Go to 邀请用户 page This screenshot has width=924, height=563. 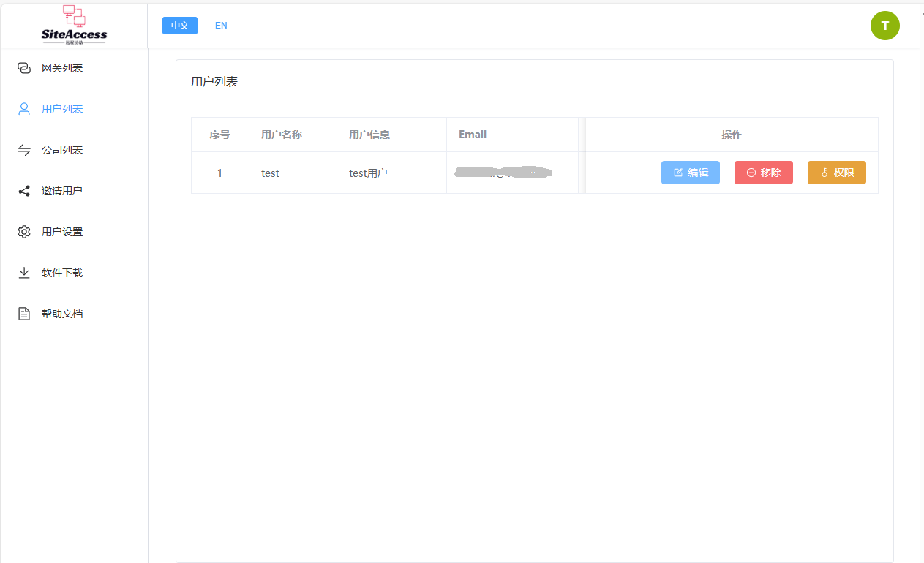(x=62, y=191)
